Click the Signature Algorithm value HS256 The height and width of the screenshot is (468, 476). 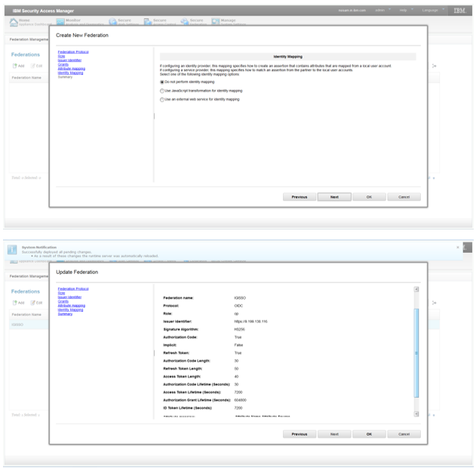tap(239, 330)
